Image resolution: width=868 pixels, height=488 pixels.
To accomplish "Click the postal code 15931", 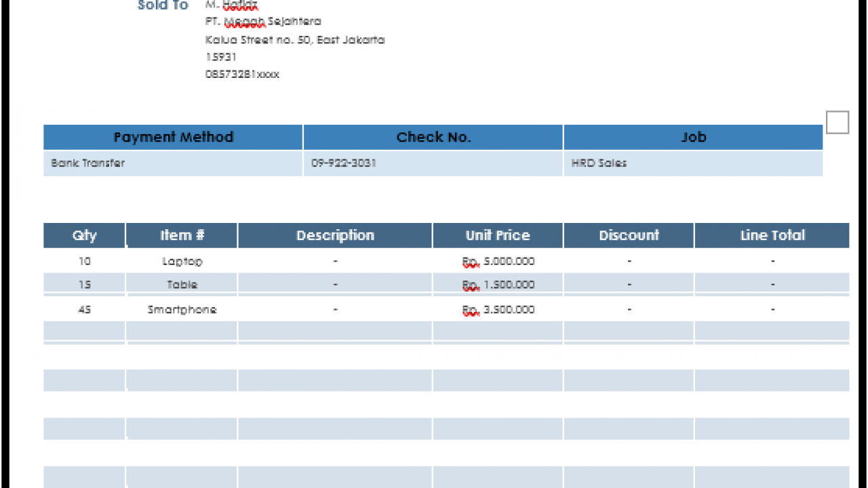I will point(221,57).
